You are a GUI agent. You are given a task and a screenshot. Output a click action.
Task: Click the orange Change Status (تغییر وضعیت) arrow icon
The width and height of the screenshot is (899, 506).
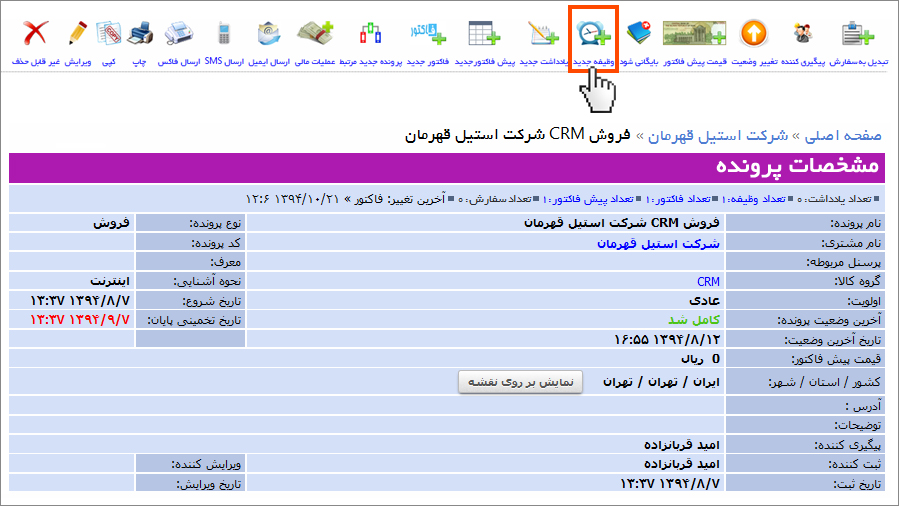[753, 33]
